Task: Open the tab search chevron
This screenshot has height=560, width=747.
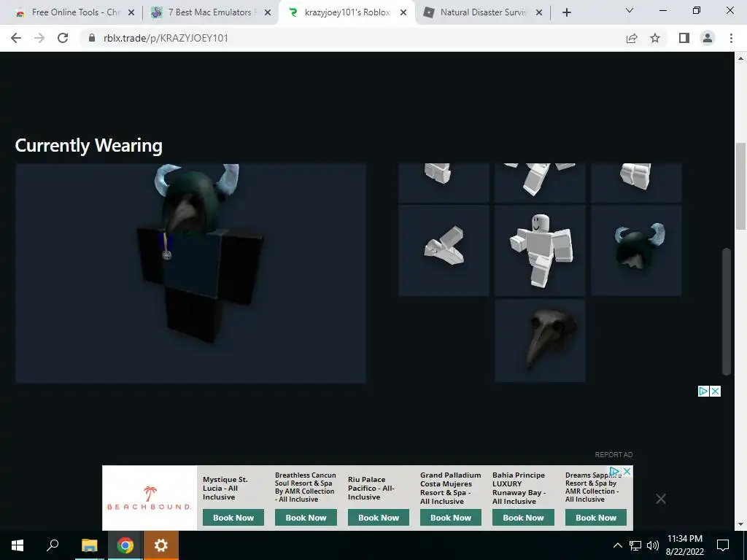Action: pyautogui.click(x=630, y=10)
